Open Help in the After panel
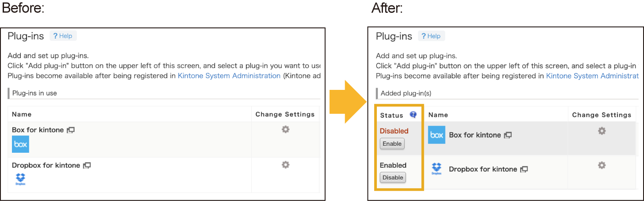Viewport: 644px width, 201px height. [x=431, y=36]
